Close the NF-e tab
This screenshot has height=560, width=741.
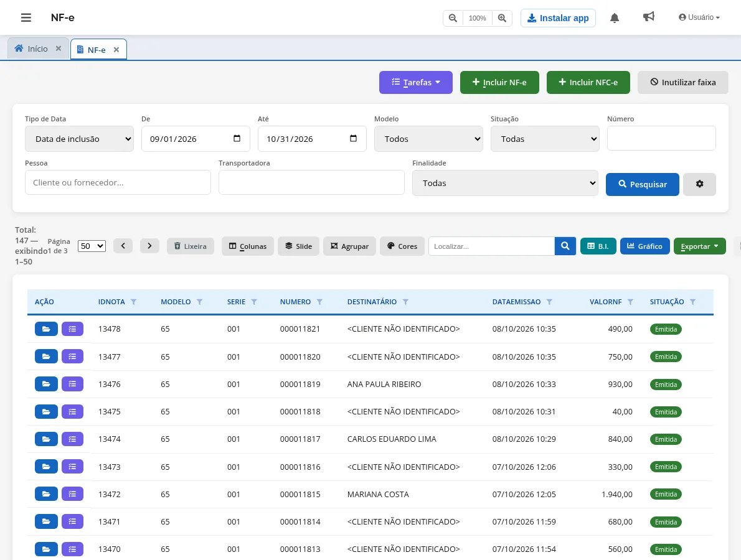coord(116,50)
